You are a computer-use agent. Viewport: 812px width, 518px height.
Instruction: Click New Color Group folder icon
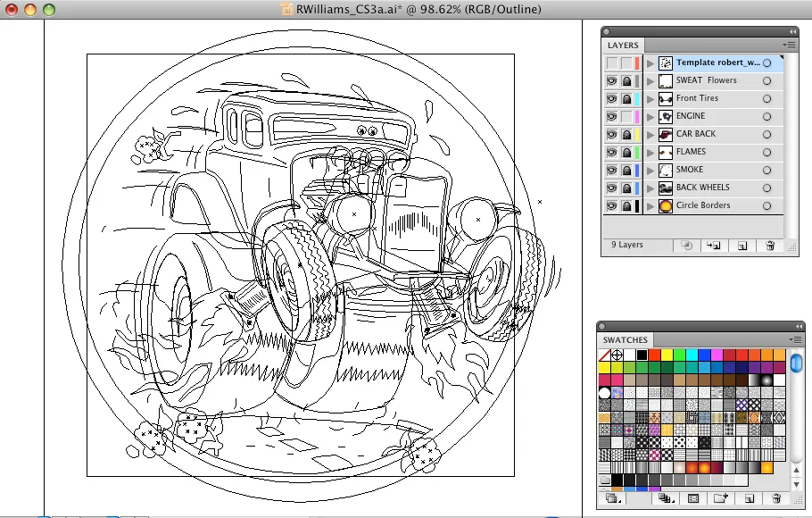pyautogui.click(x=721, y=499)
